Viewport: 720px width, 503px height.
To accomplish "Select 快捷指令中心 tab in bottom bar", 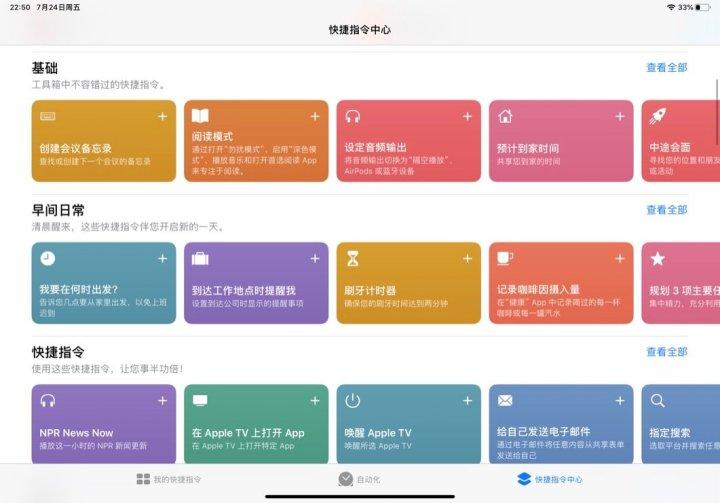I will click(550, 479).
